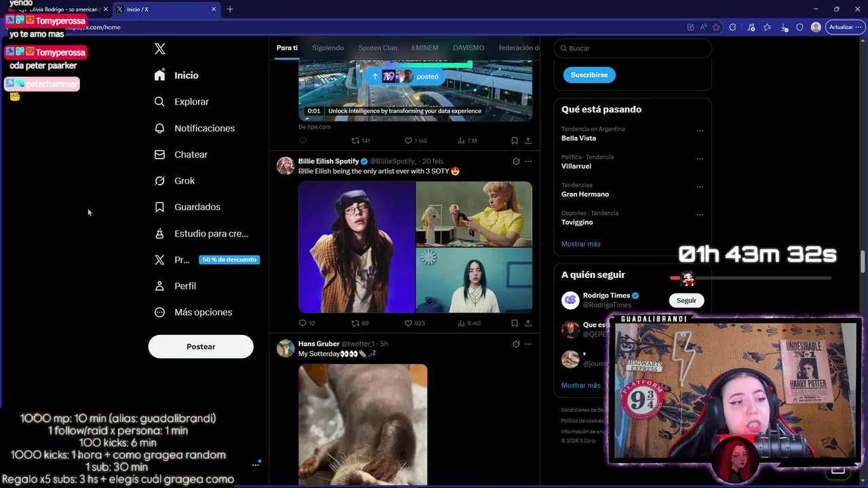The width and height of the screenshot is (868, 488).
Task: Open the Hans Gruber post image
Action: (x=363, y=425)
